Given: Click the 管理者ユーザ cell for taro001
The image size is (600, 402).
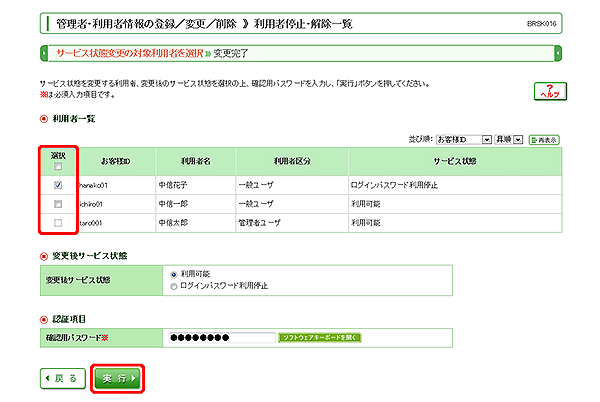Looking at the screenshot, I should tap(263, 222).
